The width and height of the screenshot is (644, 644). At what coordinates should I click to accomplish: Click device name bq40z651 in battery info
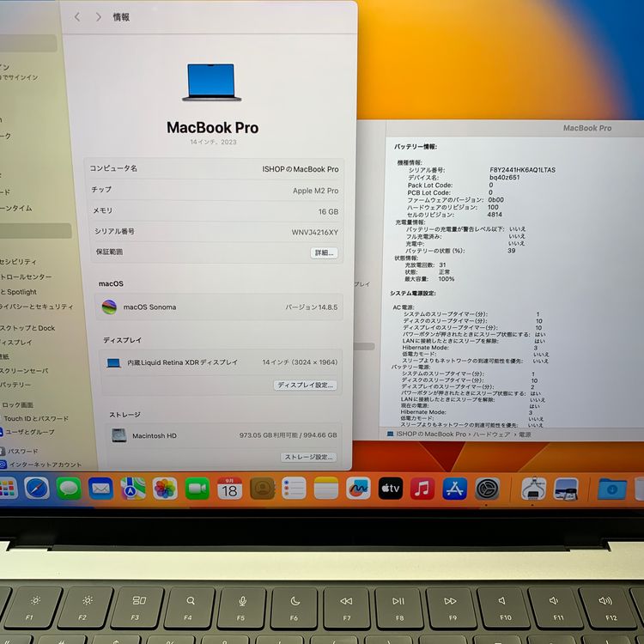[x=504, y=178]
